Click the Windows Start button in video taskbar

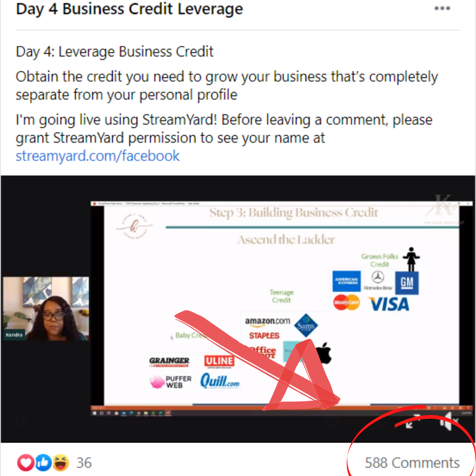(x=94, y=413)
